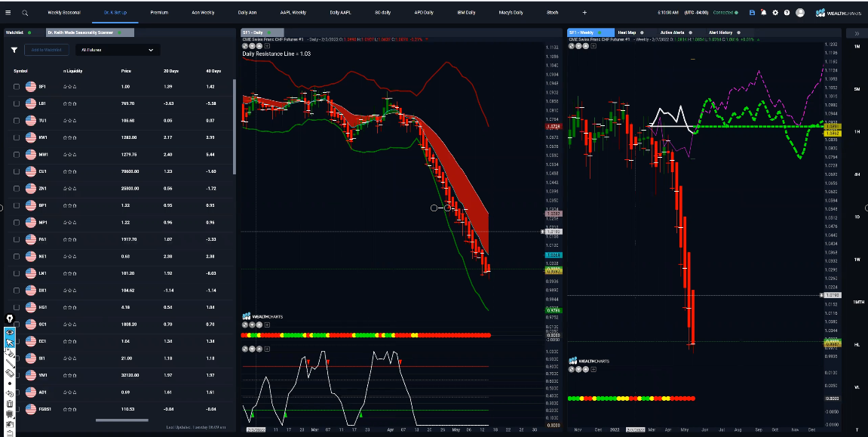Click the down-arrow round tool on daily chart

[x=253, y=46]
